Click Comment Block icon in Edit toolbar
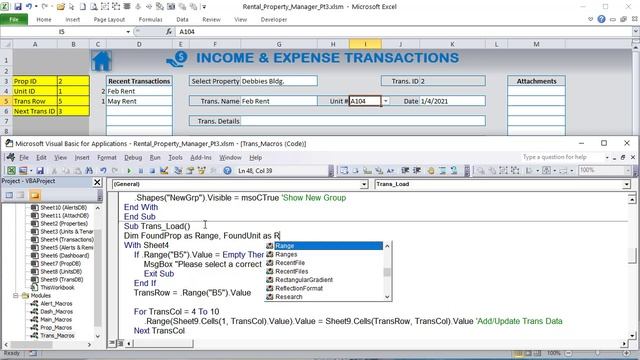The width and height of the screenshot is (640, 360). (442, 171)
